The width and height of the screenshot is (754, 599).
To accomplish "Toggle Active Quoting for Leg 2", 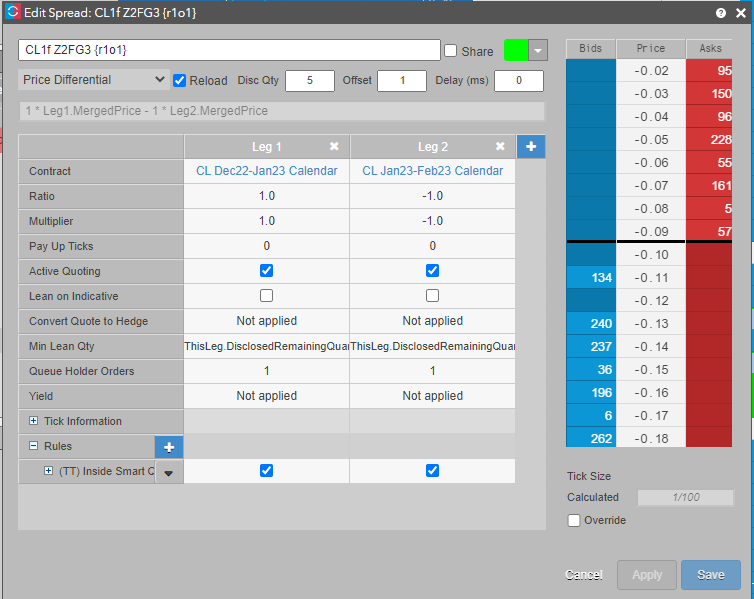I will (432, 271).
